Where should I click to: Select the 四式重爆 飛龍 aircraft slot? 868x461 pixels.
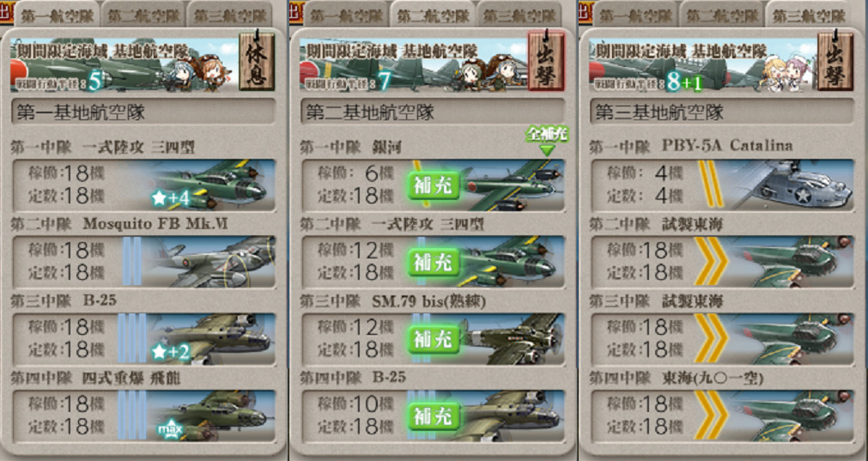point(144,416)
